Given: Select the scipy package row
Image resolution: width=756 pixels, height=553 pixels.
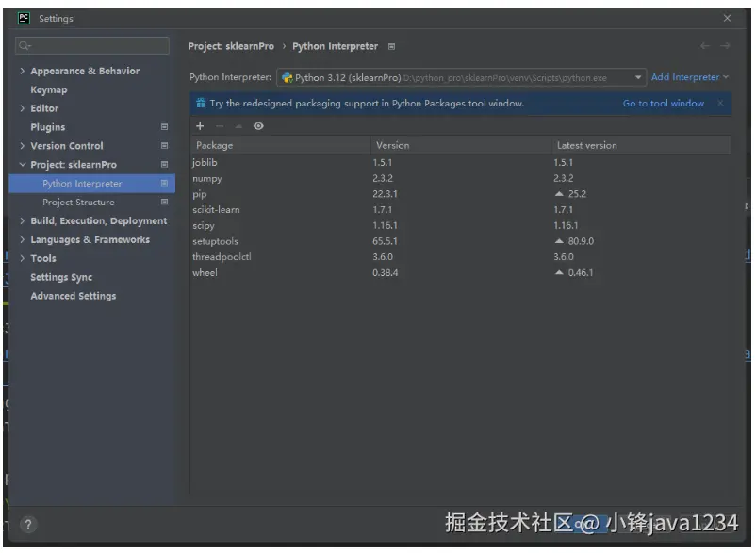Looking at the screenshot, I should (x=460, y=225).
